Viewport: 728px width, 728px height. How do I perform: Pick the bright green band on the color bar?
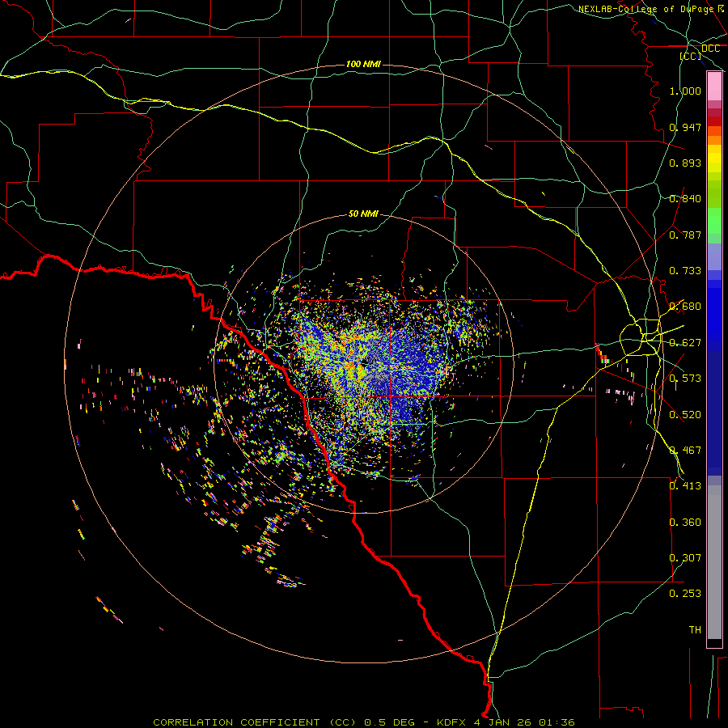(x=714, y=221)
